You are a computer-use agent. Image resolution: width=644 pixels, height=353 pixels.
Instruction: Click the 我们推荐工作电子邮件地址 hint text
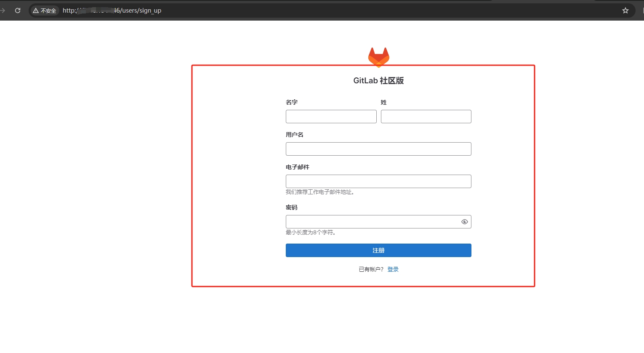pos(320,192)
